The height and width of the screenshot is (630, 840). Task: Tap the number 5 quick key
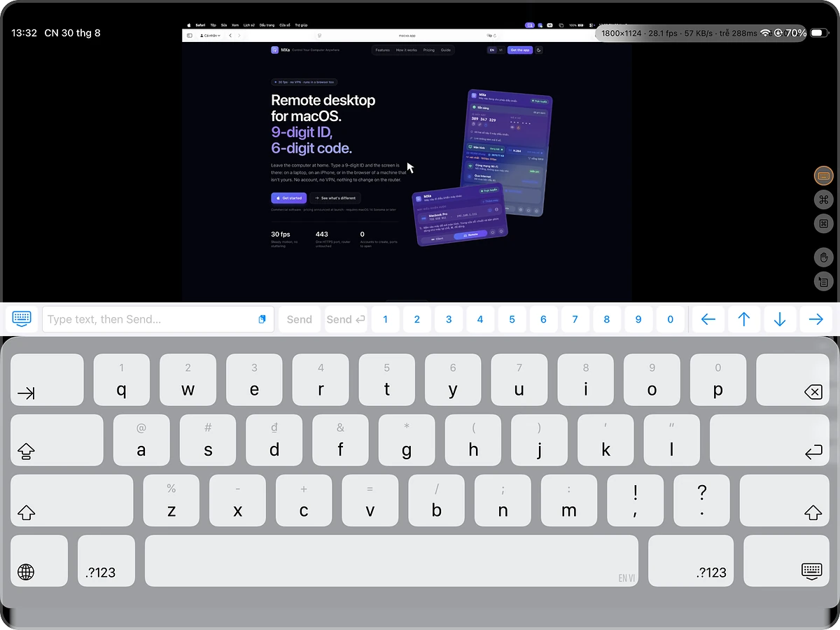[x=512, y=319]
